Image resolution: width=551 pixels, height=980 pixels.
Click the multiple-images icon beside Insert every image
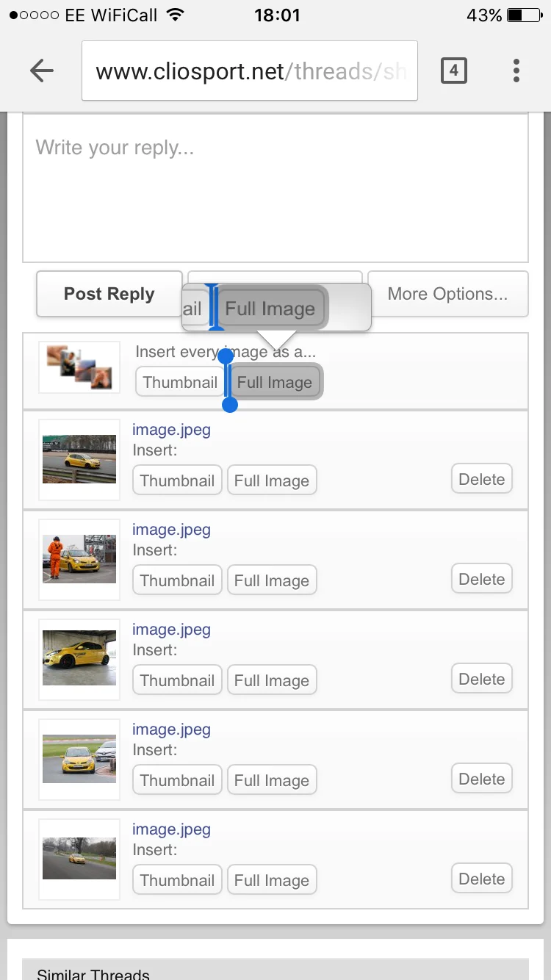[x=79, y=367]
